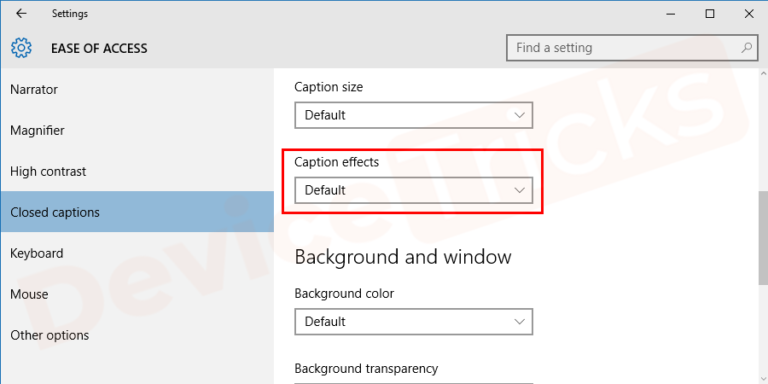Open the Background color dropdown

413,322
